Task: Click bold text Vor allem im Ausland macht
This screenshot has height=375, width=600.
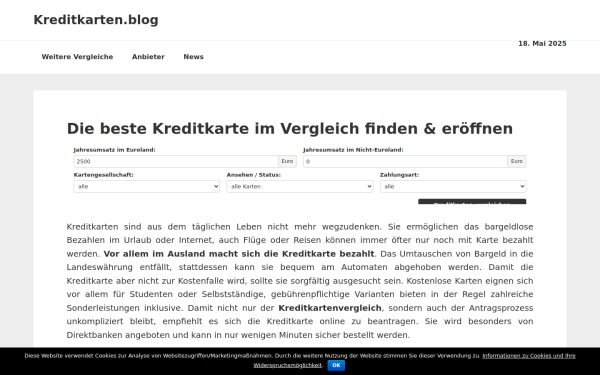Action: [239, 254]
